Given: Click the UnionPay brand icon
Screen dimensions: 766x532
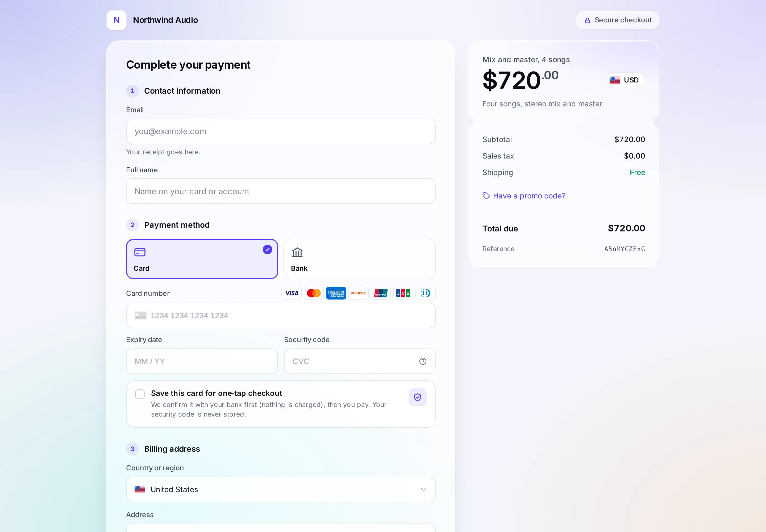Looking at the screenshot, I should point(381,293).
